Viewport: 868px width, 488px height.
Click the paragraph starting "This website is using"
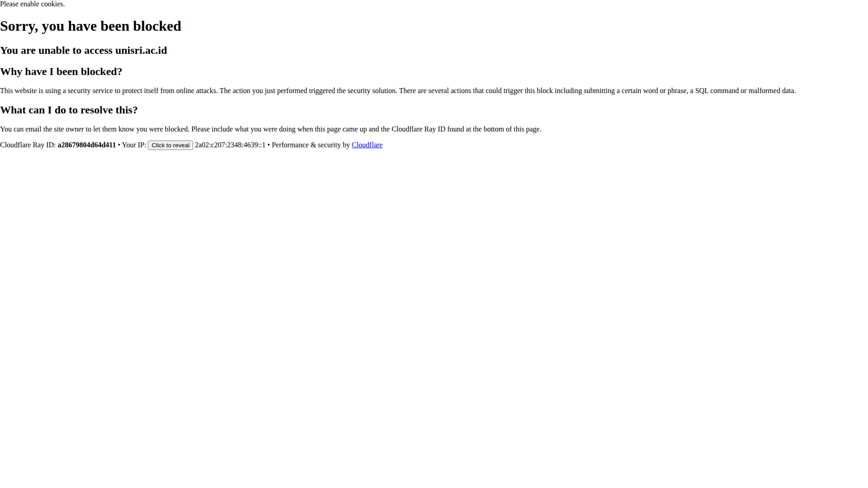398,91
